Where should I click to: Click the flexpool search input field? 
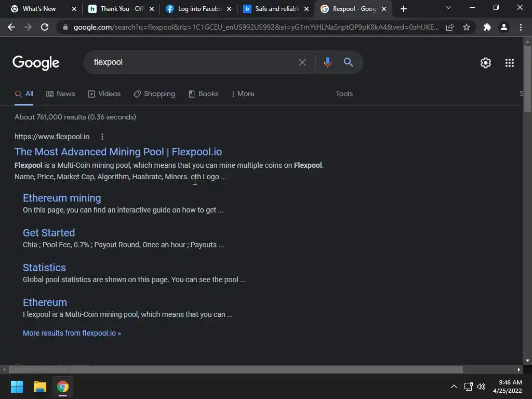[x=192, y=62]
